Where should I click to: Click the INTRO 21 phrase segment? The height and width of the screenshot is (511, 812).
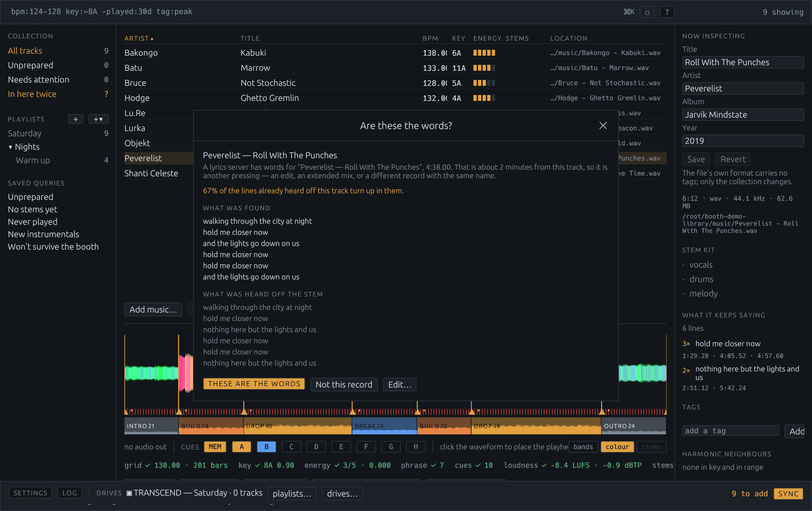[151, 426]
